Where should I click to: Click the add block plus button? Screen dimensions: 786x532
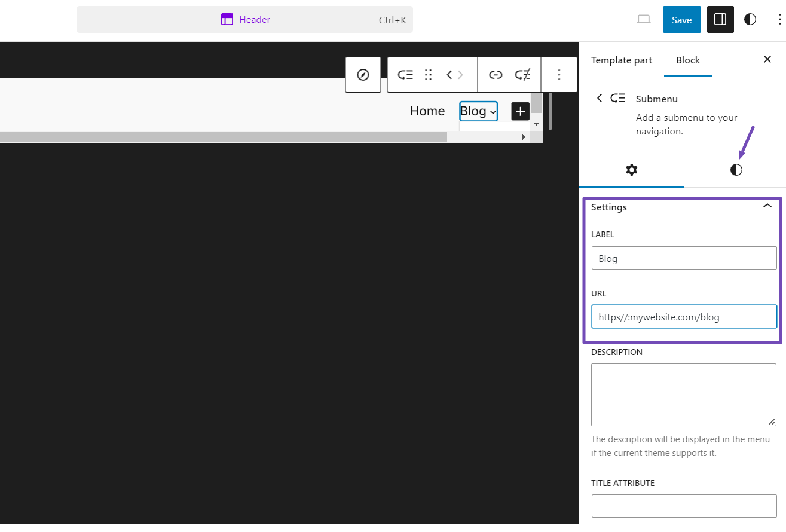click(521, 111)
